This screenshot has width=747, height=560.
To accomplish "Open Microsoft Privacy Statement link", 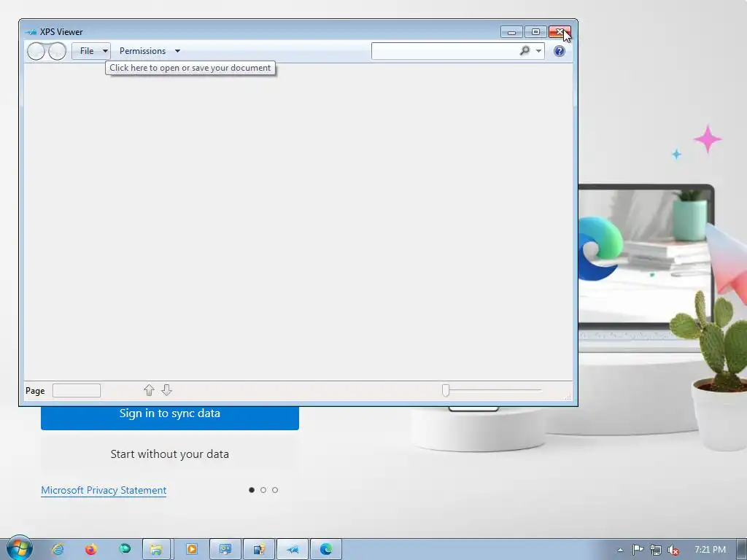I will tap(104, 490).
